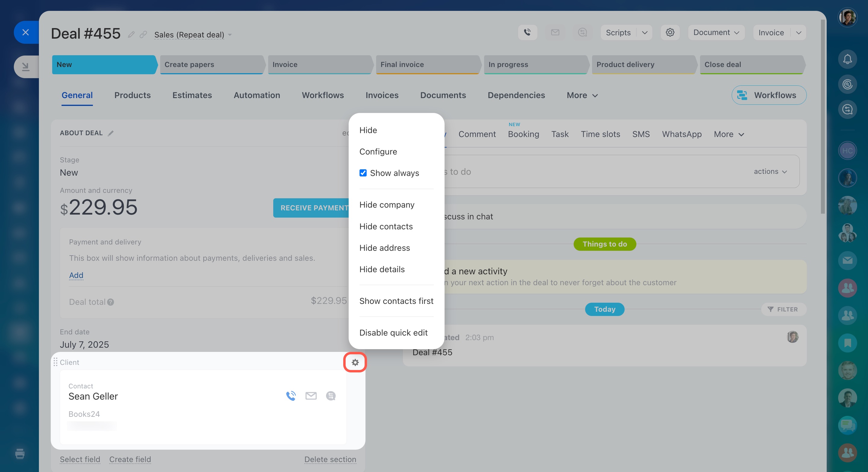Click Delete section link
Screen dimensions: 868x472
click(330, 459)
